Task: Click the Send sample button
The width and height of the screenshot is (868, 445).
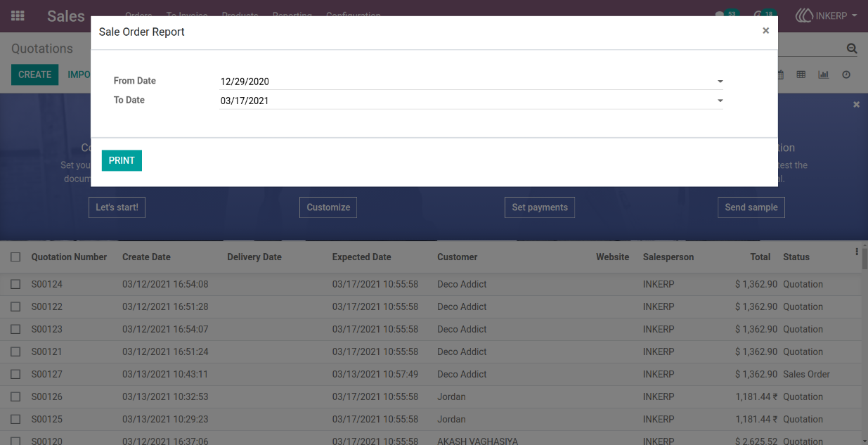Action: pyautogui.click(x=751, y=207)
